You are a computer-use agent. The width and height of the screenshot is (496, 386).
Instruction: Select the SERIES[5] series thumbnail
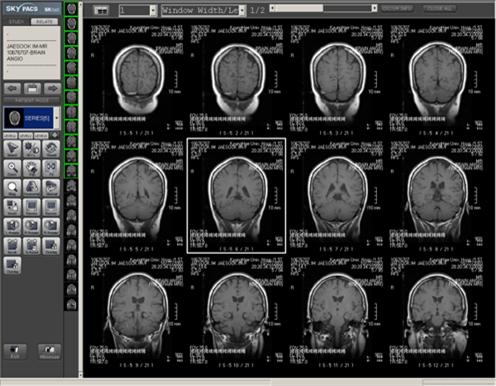pyautogui.click(x=29, y=118)
